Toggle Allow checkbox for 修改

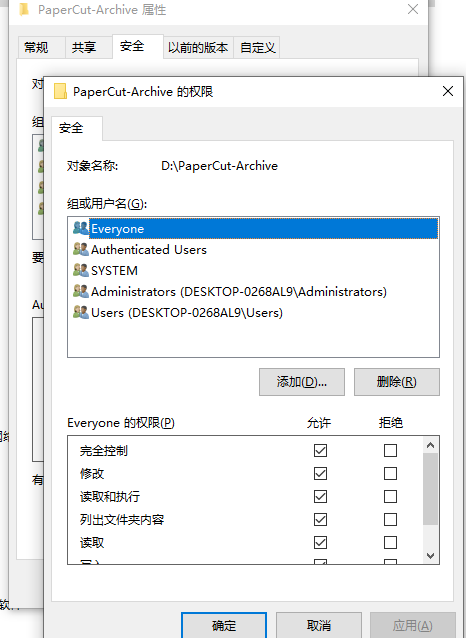pos(320,473)
